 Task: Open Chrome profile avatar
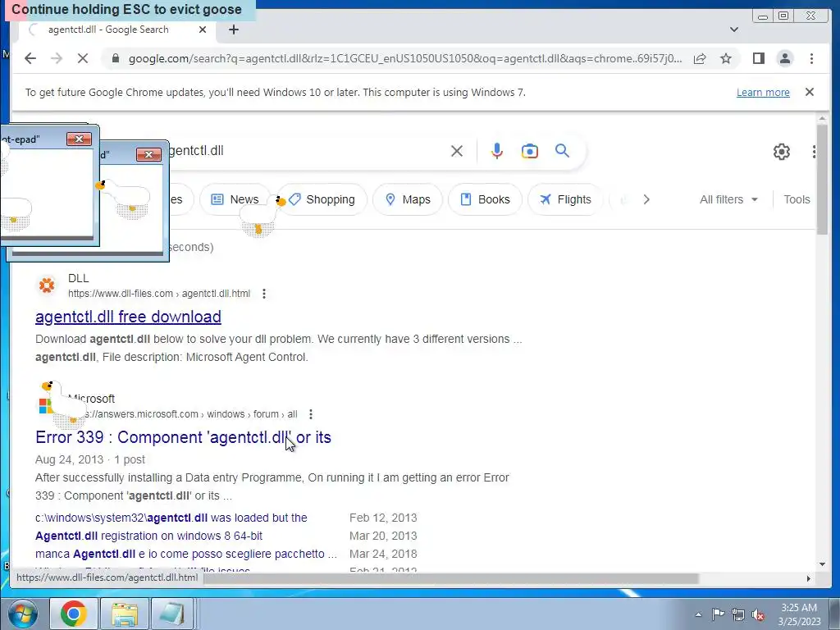coord(785,58)
